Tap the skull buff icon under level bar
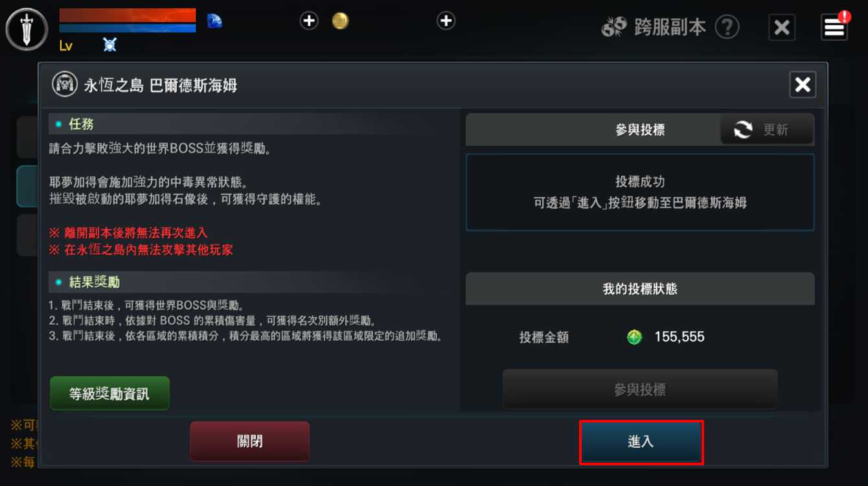 coord(110,45)
